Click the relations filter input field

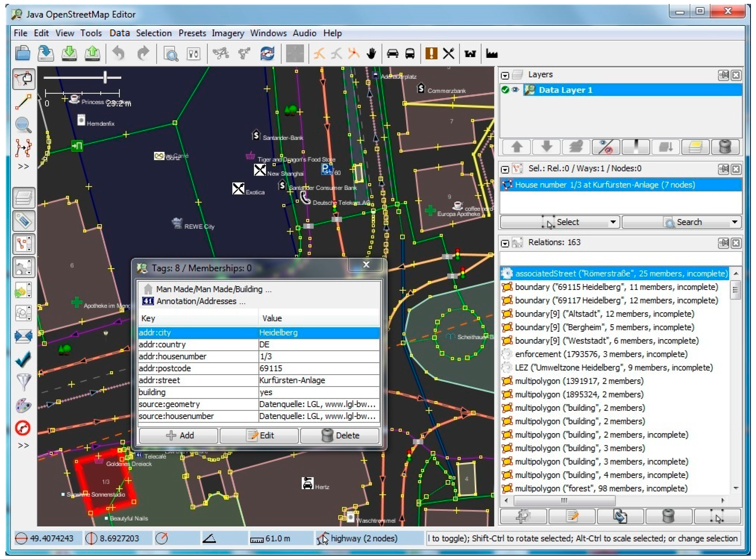point(621,259)
